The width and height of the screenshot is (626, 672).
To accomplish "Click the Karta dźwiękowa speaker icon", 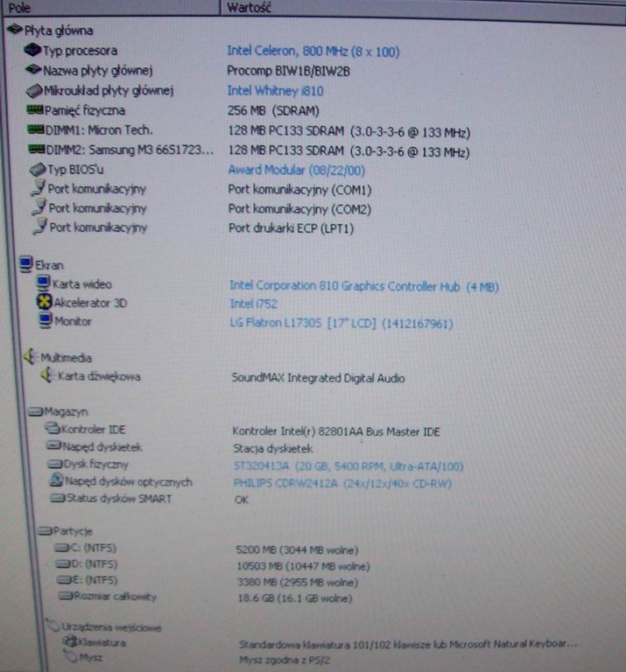I will click(x=48, y=375).
